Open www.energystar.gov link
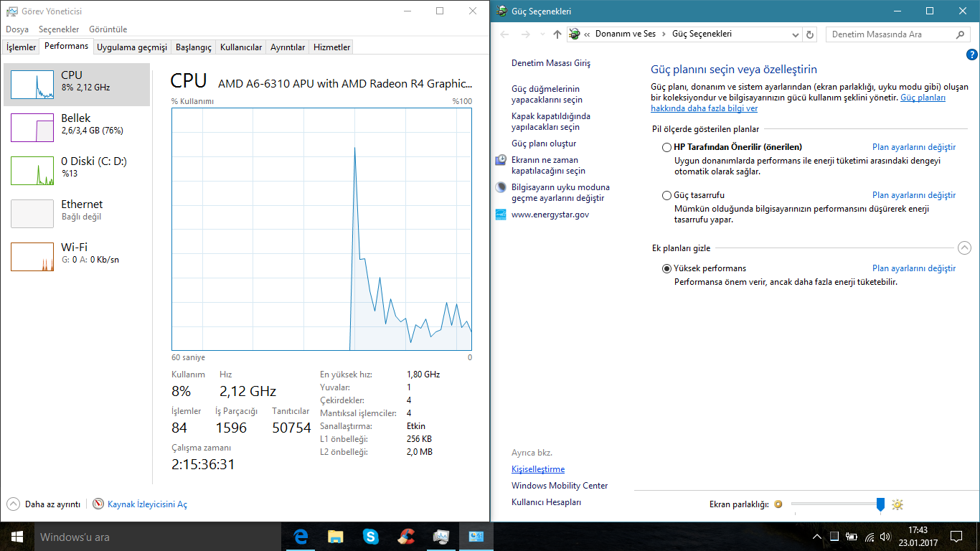The width and height of the screenshot is (980, 551). [x=550, y=215]
